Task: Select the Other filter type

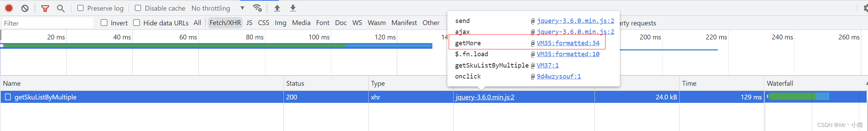Action: 431,23
